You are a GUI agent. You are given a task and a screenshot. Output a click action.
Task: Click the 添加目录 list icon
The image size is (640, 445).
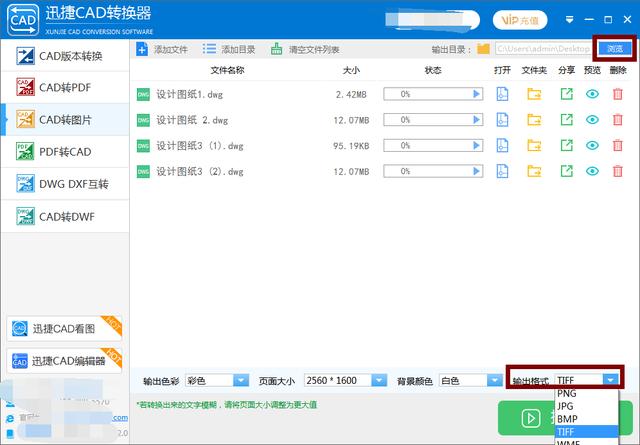209,49
